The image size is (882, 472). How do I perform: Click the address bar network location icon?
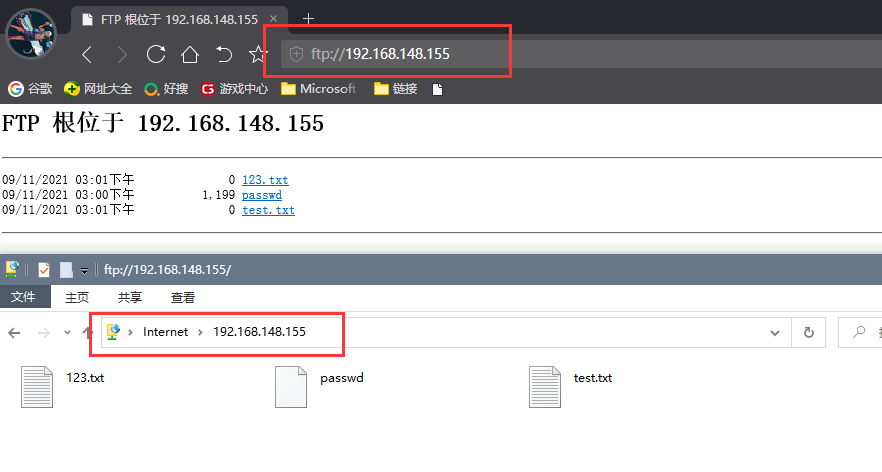tap(114, 332)
